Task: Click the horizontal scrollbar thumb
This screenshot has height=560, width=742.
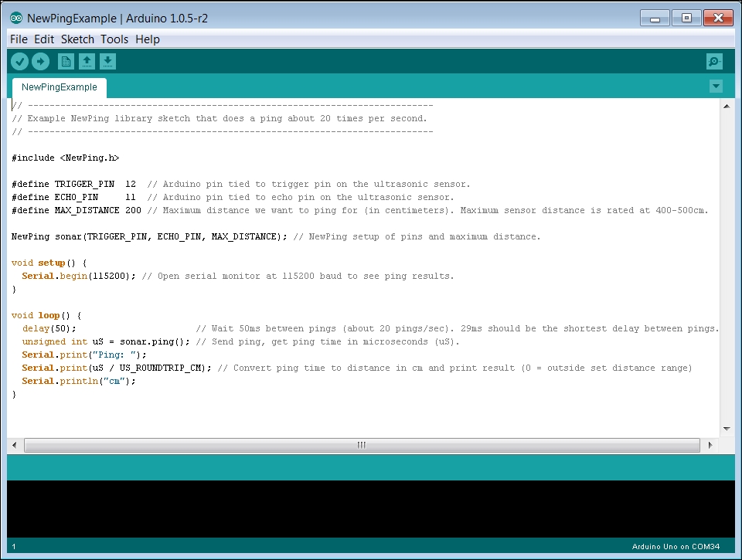Action: pos(362,445)
